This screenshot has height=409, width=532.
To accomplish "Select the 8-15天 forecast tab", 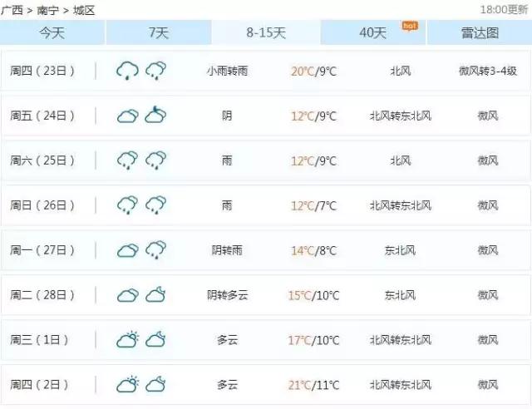I will pos(266,33).
